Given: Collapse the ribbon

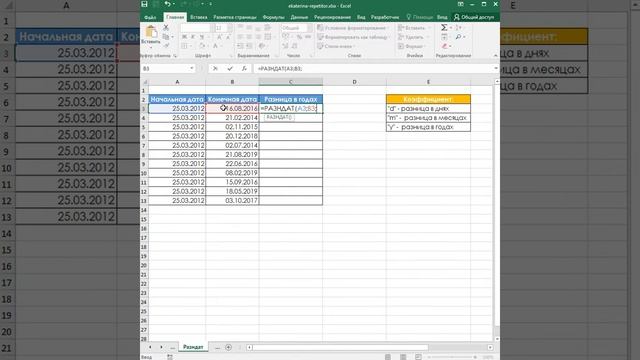Looking at the screenshot, I should pyautogui.click(x=496, y=56).
